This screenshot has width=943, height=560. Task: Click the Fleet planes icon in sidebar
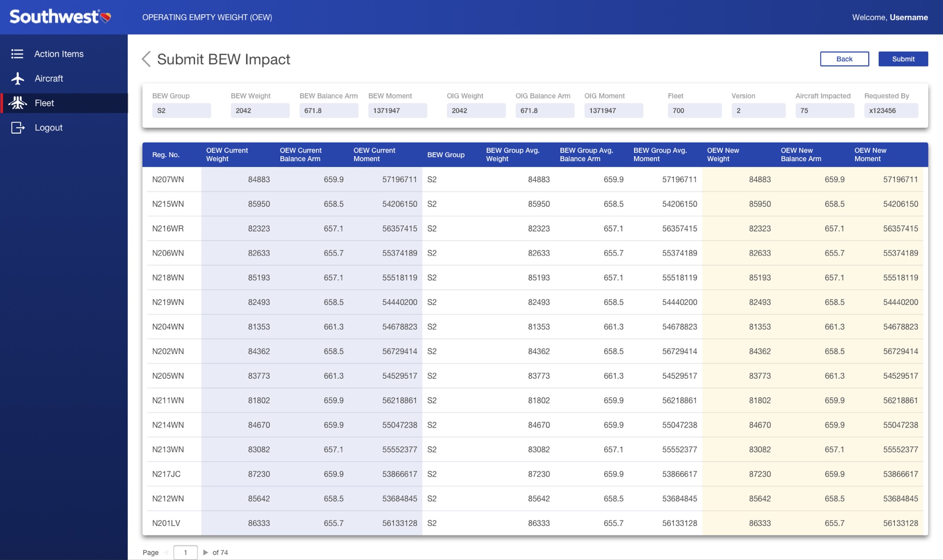(x=18, y=103)
